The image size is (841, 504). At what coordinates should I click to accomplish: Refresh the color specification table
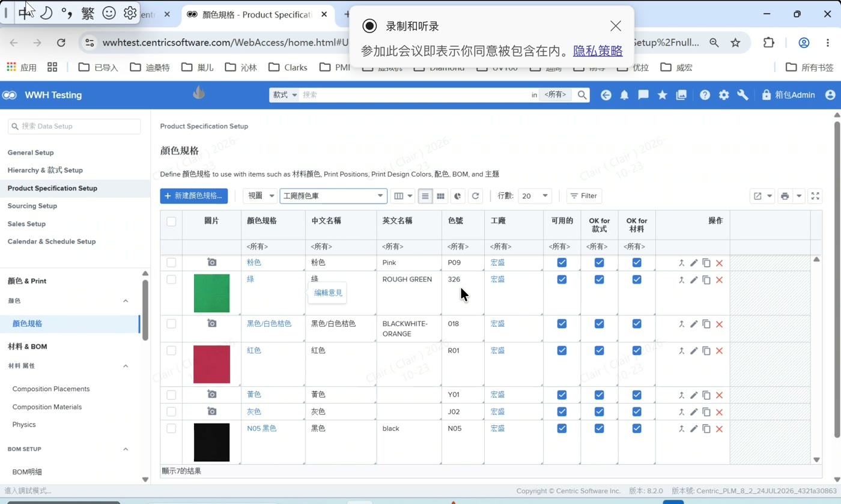[476, 196]
